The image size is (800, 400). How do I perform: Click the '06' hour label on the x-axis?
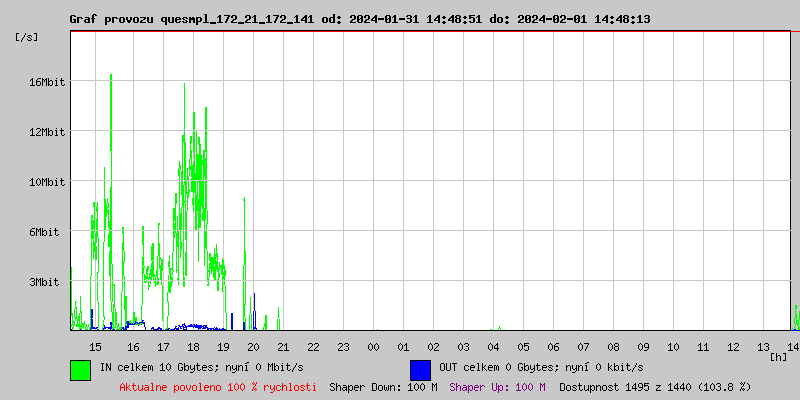coord(554,347)
